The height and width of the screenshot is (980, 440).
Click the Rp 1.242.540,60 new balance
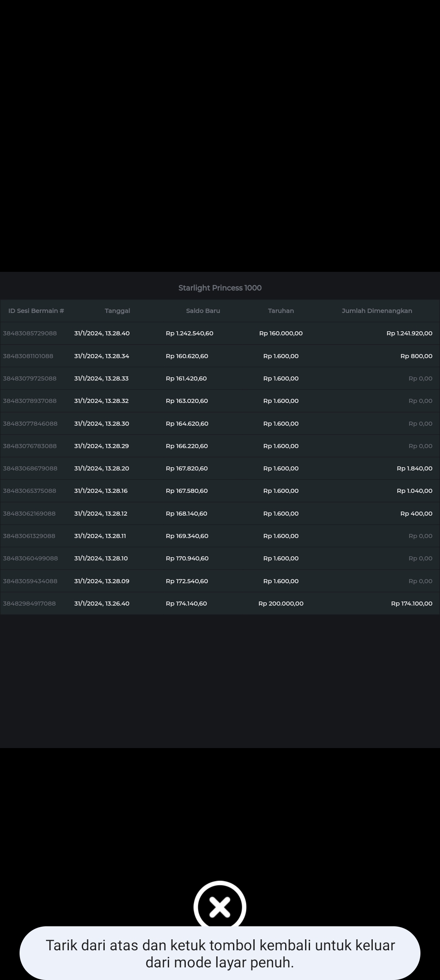(189, 333)
